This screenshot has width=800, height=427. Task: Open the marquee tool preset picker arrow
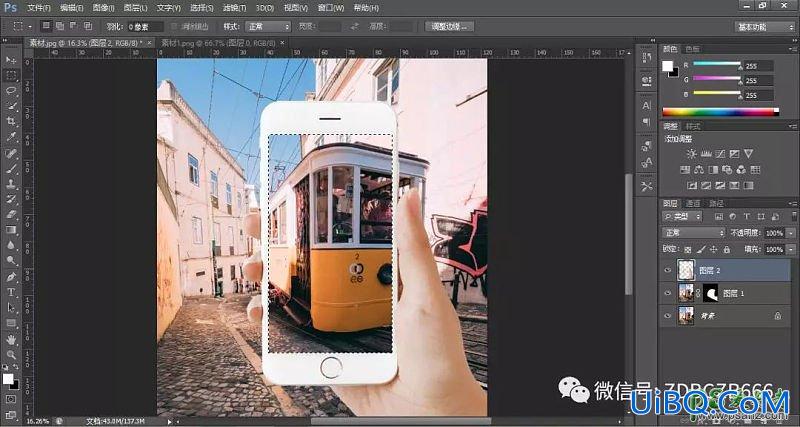coord(30,27)
